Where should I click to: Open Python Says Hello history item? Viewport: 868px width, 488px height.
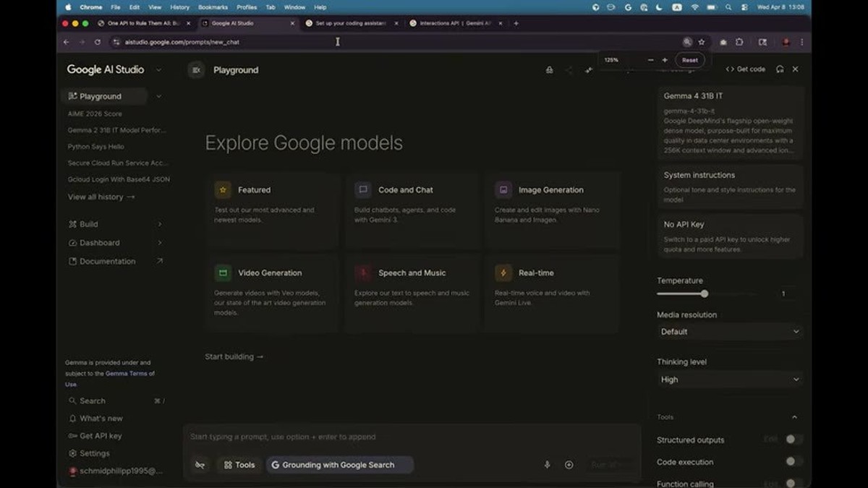tap(96, 146)
